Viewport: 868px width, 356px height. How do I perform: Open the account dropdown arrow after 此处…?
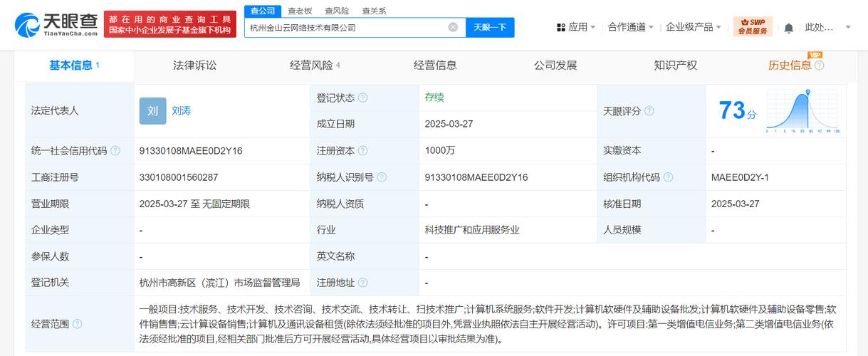click(x=848, y=28)
